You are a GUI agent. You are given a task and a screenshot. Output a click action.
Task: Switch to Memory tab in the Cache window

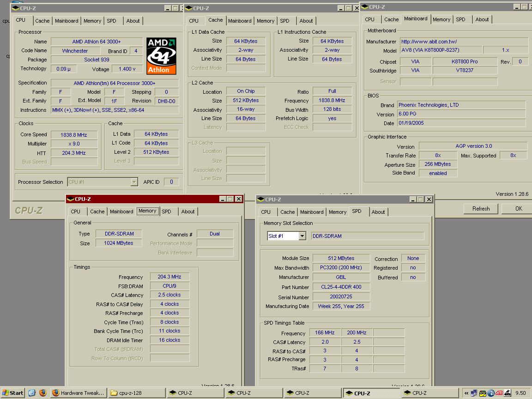[266, 21]
